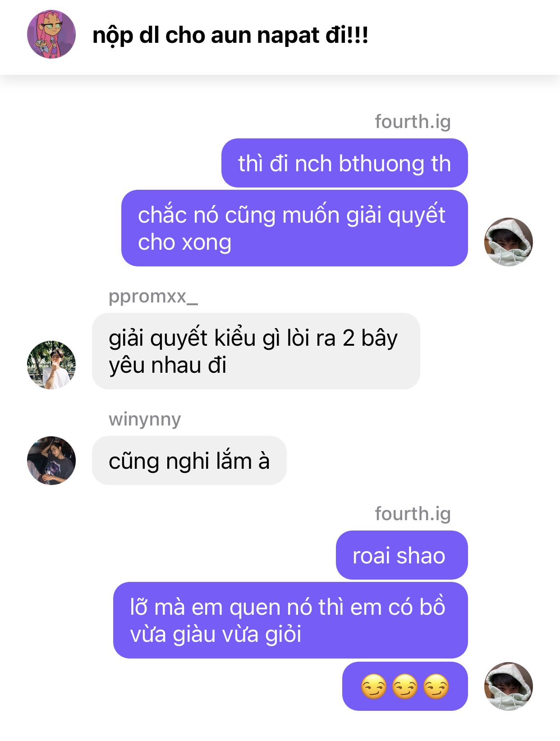560x741 pixels.
Task: Select message giải quyết kiểu gì lòi ra
Action: tap(256, 351)
